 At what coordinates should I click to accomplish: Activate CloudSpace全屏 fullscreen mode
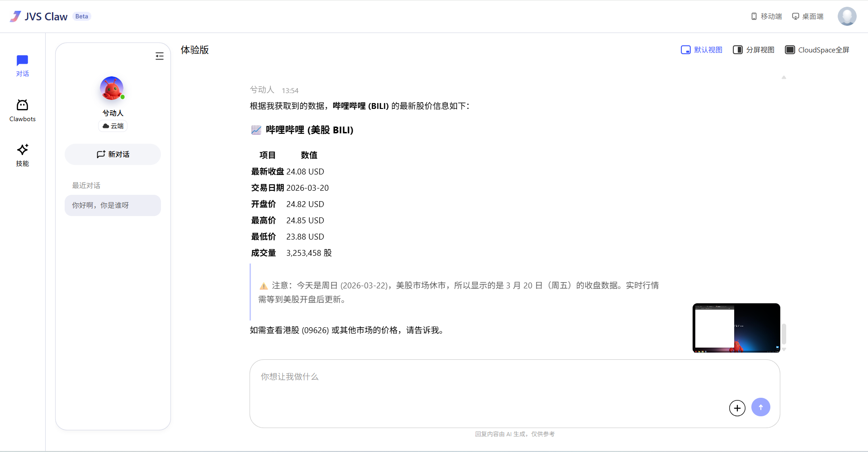click(817, 50)
